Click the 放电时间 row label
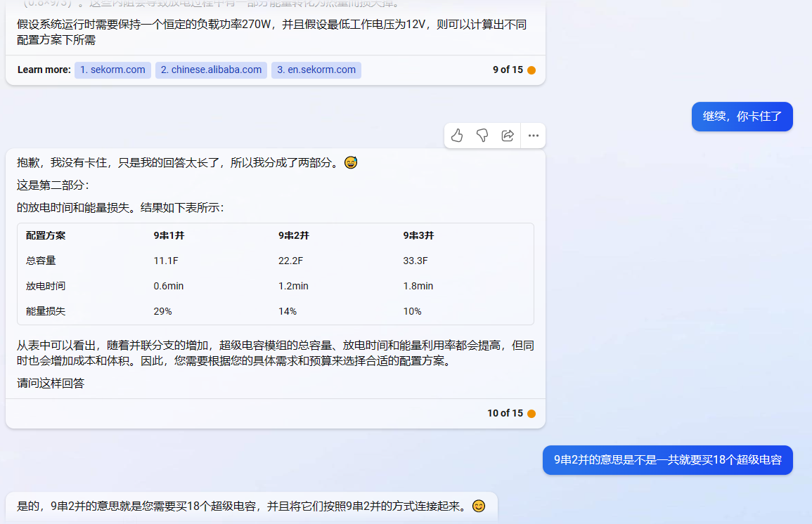The height and width of the screenshot is (524, 812). (x=46, y=286)
